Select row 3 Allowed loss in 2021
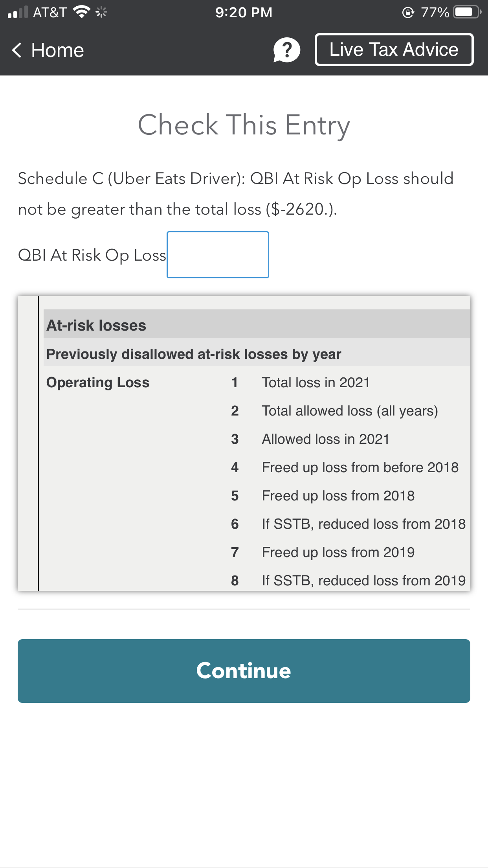This screenshot has width=488, height=868. pos(325,439)
